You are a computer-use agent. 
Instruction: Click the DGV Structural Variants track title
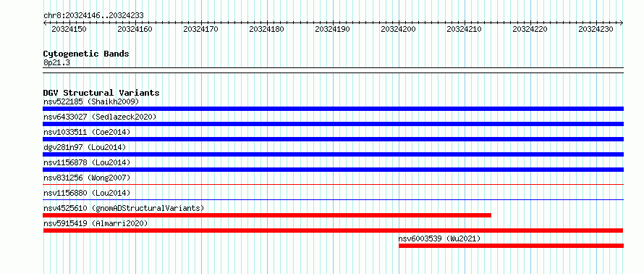point(101,93)
